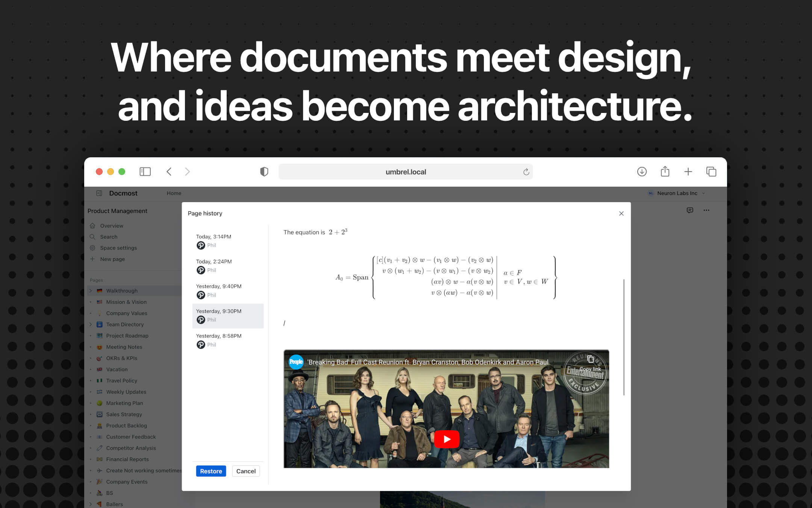The width and height of the screenshot is (812, 508).
Task: Expand the Team Directory page
Action: pyautogui.click(x=91, y=324)
